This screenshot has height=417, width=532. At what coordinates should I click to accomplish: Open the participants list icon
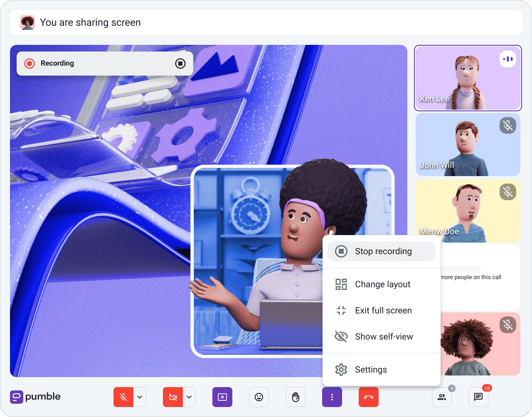pos(442,397)
